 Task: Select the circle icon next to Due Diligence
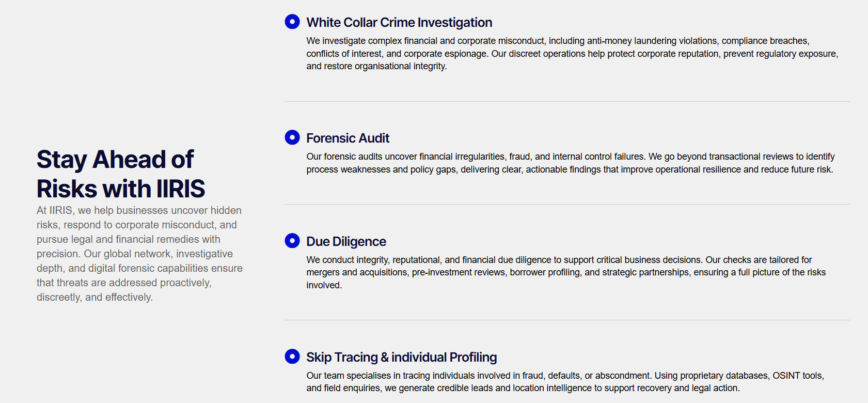pyautogui.click(x=292, y=241)
